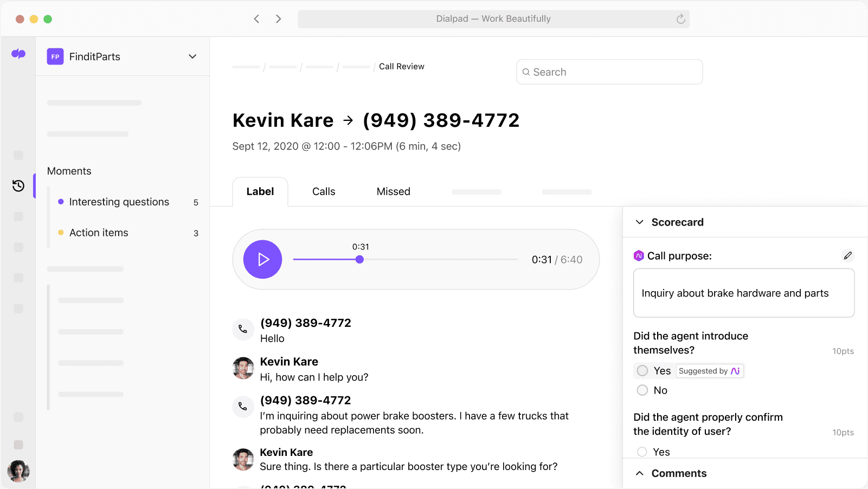
Task: Select No for agent introduction question
Action: [x=642, y=390]
